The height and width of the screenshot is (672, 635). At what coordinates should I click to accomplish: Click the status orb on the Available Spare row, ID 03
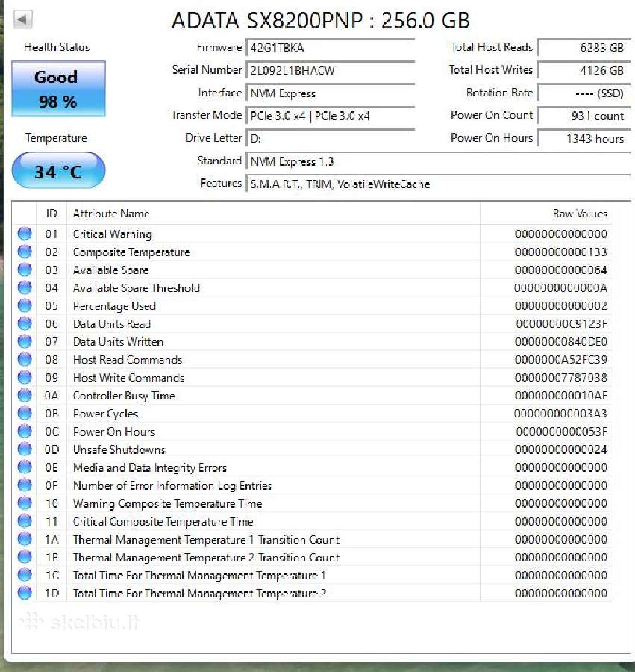(25, 270)
